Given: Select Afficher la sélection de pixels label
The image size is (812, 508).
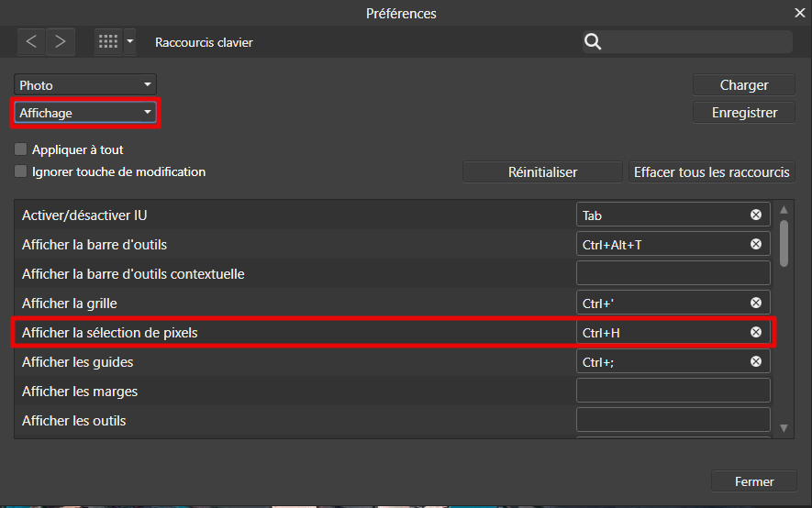Looking at the screenshot, I should (x=110, y=333).
